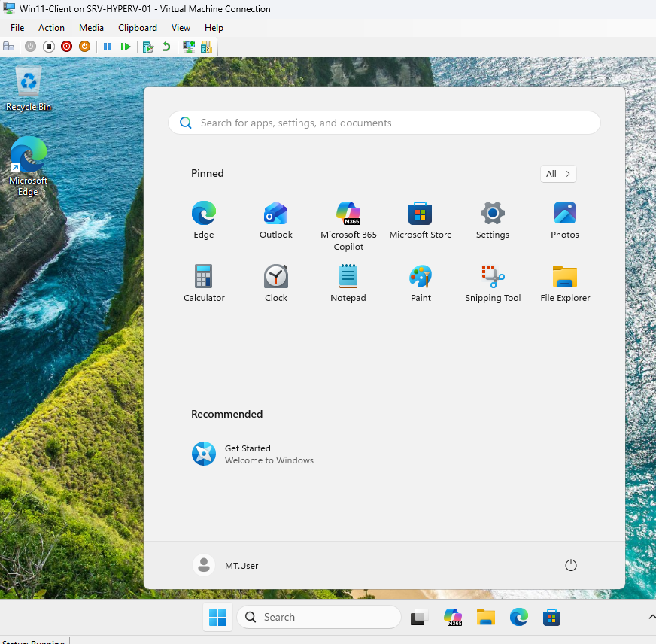Click the Start menu search field

pos(384,123)
